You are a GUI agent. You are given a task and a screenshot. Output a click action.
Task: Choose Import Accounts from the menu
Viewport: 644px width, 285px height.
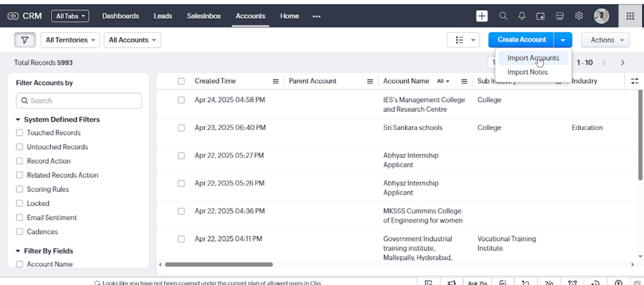(533, 58)
